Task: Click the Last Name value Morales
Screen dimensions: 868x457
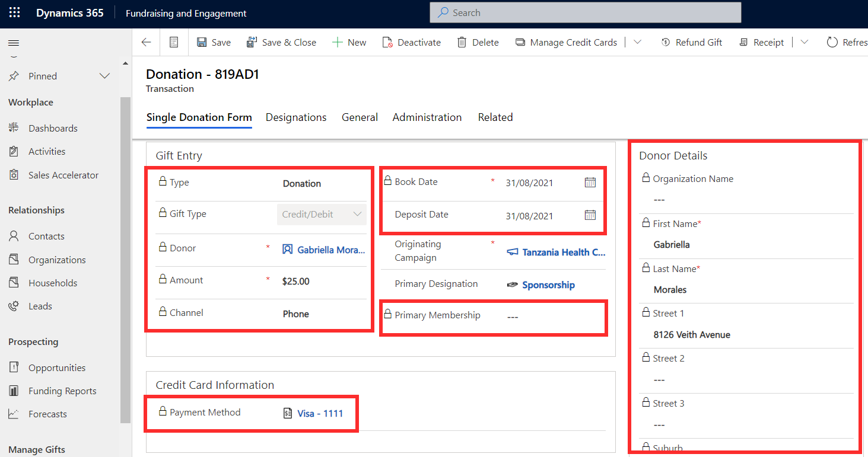Action: point(670,289)
